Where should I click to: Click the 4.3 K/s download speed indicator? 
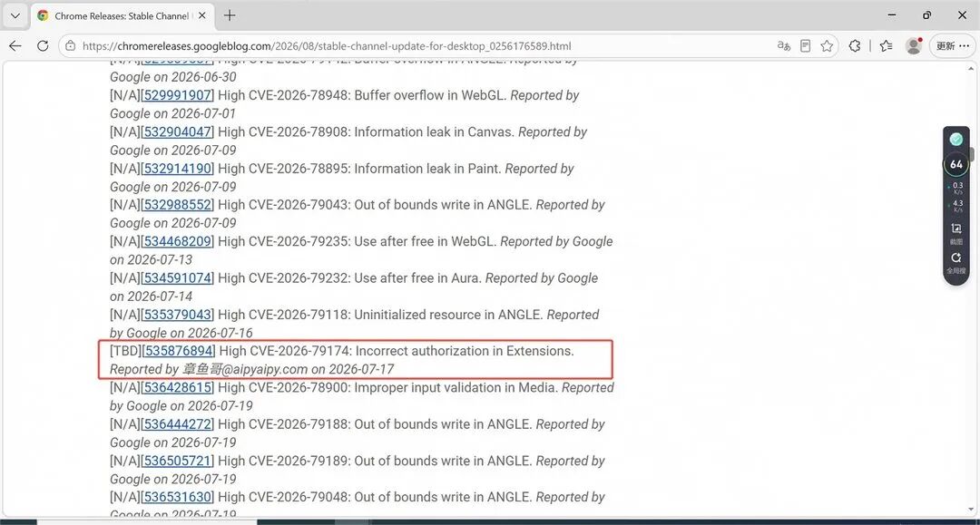[957, 206]
